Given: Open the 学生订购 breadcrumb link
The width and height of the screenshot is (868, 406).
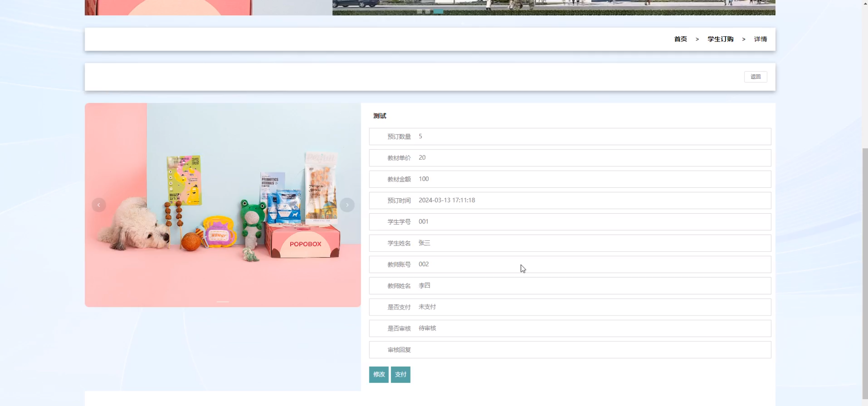Looking at the screenshot, I should pos(720,39).
